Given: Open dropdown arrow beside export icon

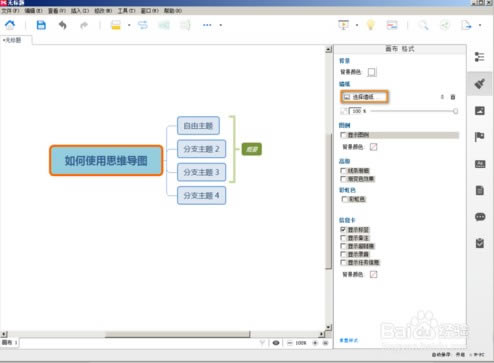Looking at the screenshot, I should (x=480, y=25).
